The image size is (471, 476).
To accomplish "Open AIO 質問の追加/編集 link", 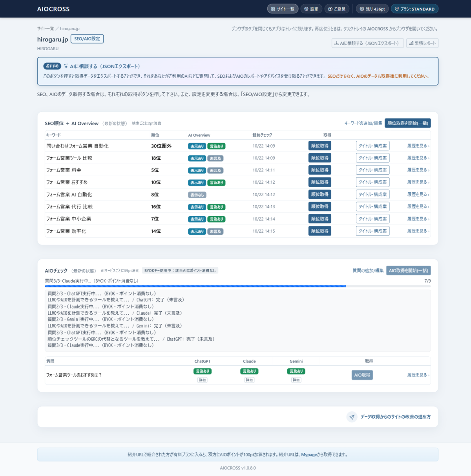I will (x=368, y=271).
